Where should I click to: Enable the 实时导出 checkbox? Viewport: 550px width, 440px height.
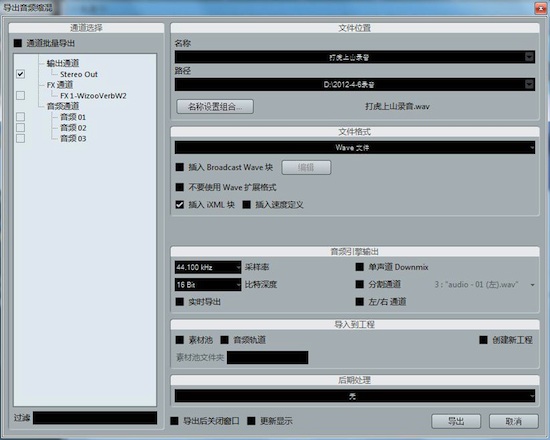coord(180,302)
